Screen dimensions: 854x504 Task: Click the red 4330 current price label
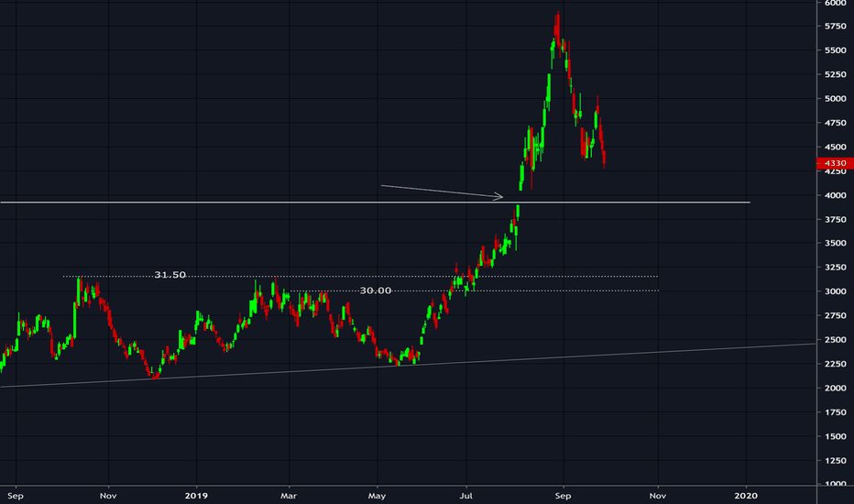835,163
